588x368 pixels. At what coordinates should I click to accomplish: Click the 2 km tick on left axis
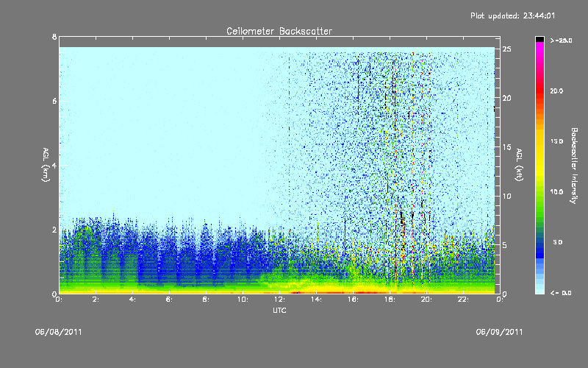coord(54,230)
